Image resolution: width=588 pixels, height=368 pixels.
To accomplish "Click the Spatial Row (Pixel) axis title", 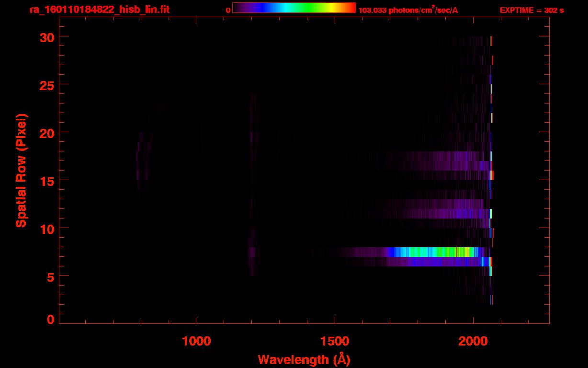I will pos(21,170).
